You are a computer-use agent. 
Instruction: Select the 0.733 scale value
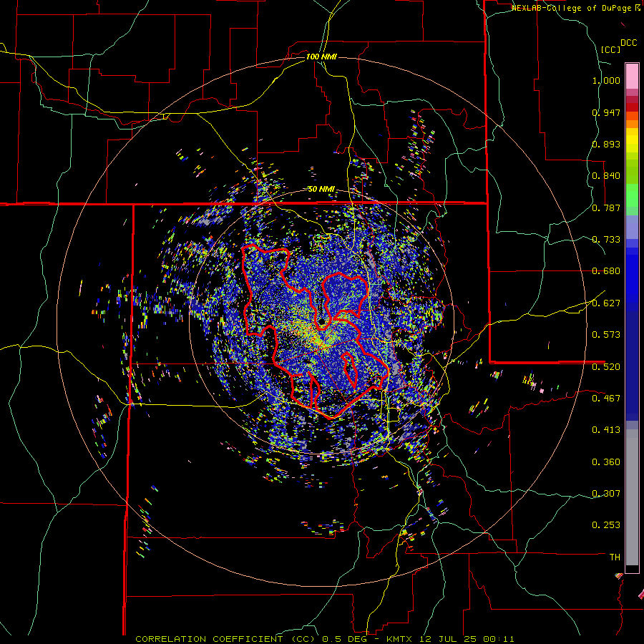606,240
